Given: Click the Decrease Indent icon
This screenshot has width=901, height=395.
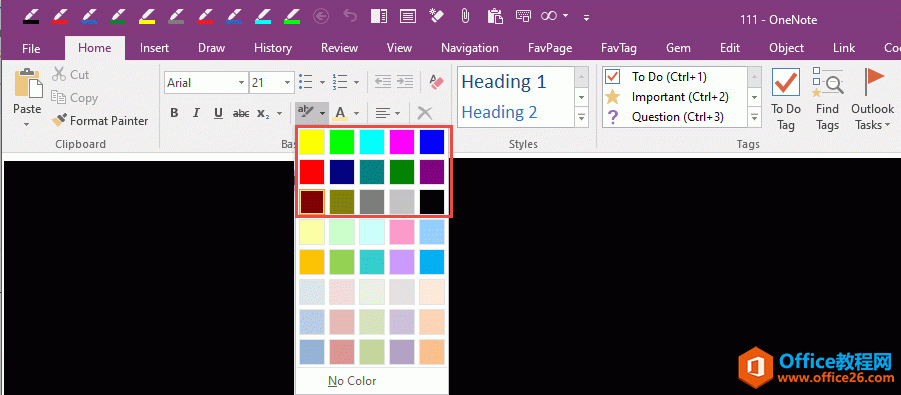Looking at the screenshot, I should coord(383,82).
